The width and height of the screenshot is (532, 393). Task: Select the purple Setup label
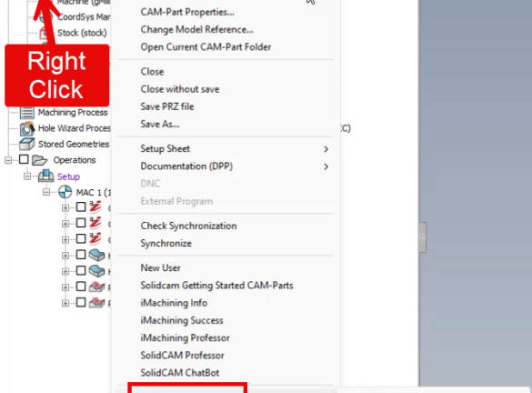[x=68, y=176]
